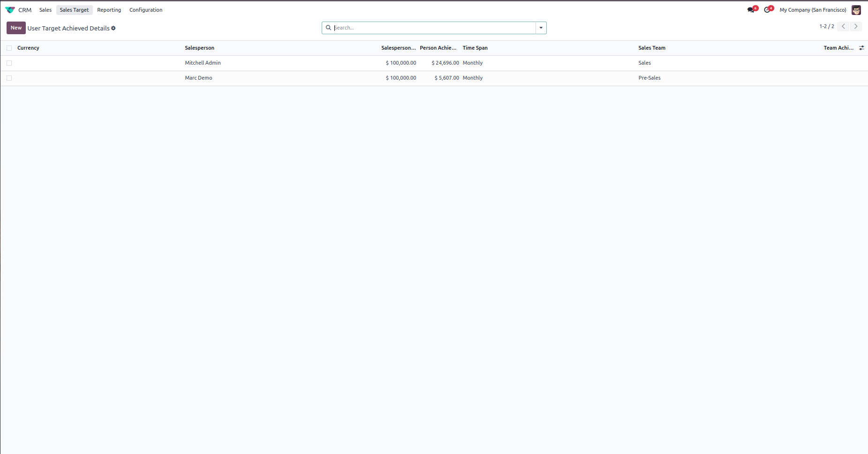The image size is (868, 454).
Task: Click the 1-2 / 2 pager counter
Action: 827,26
